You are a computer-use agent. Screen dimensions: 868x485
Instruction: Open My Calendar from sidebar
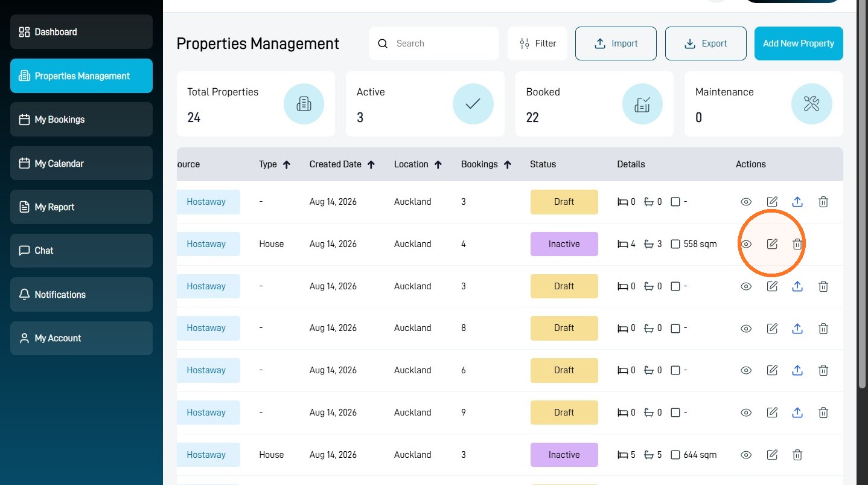click(81, 163)
